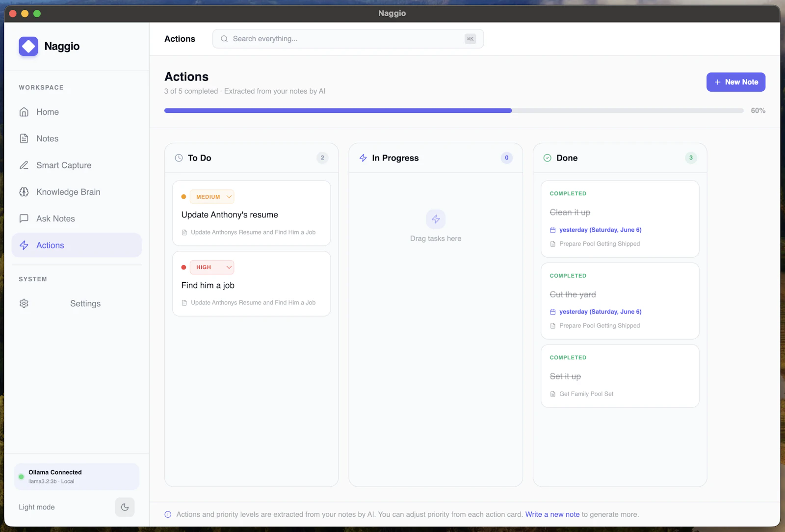
Task: Click the ⌘K shortcut badge in search
Action: pos(470,39)
